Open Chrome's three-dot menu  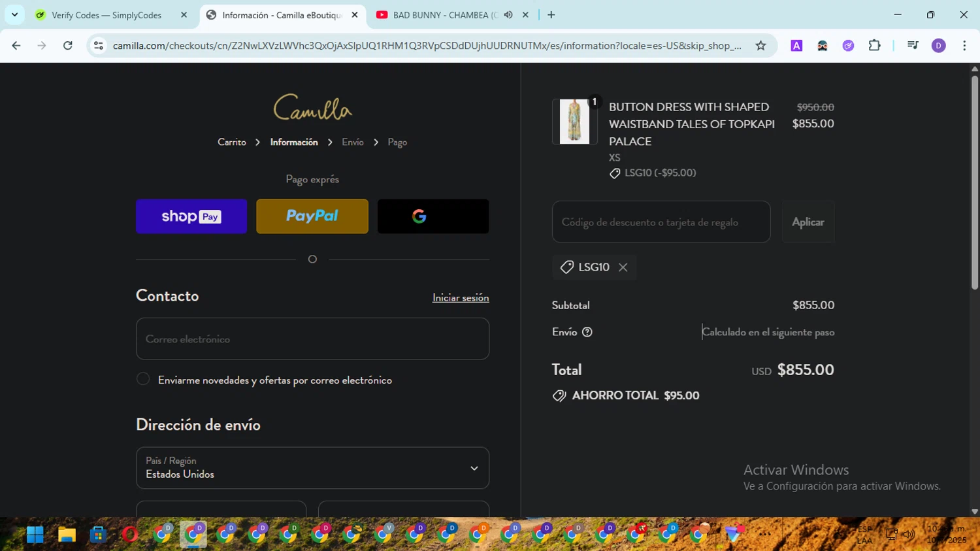(964, 46)
